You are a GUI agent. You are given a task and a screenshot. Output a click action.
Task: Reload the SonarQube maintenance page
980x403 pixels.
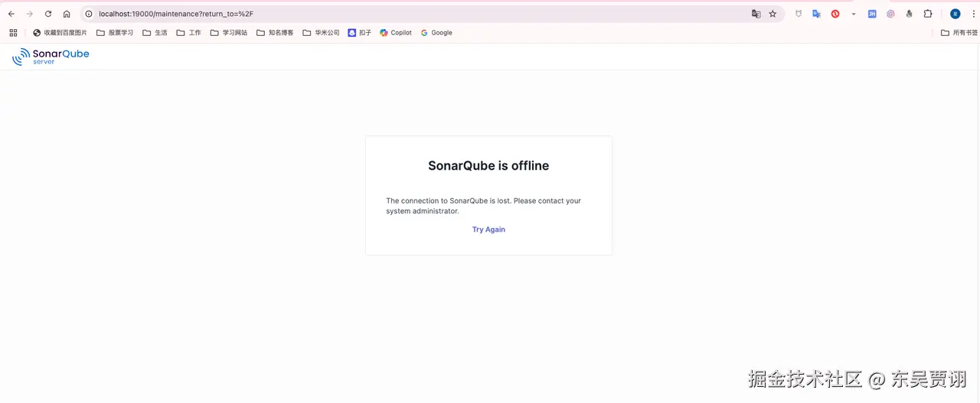click(x=48, y=14)
